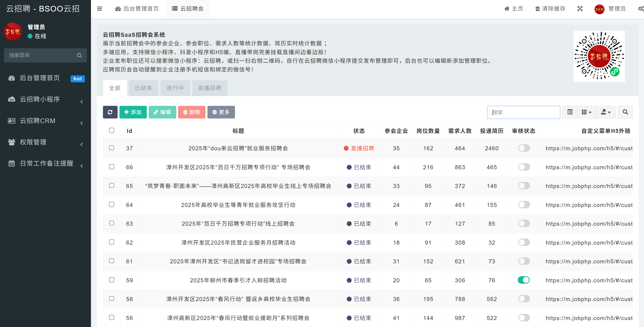
Task: Open the fullscreen icon in the top bar
Action: (580, 9)
